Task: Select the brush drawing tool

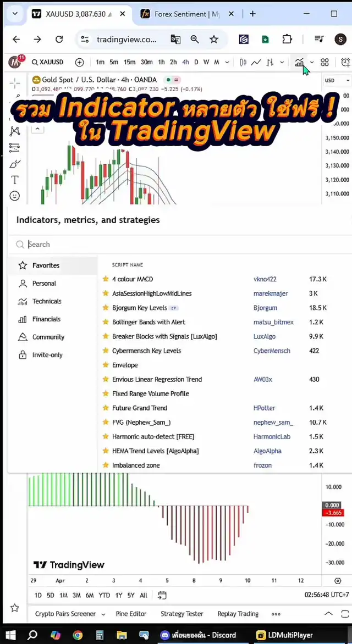Action: [x=15, y=164]
